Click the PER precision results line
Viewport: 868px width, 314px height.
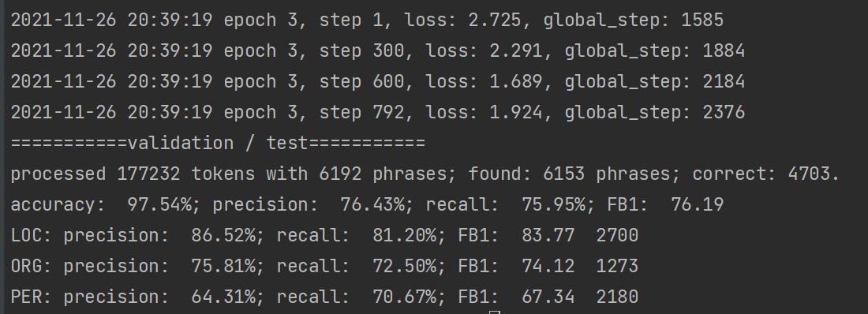click(x=324, y=297)
